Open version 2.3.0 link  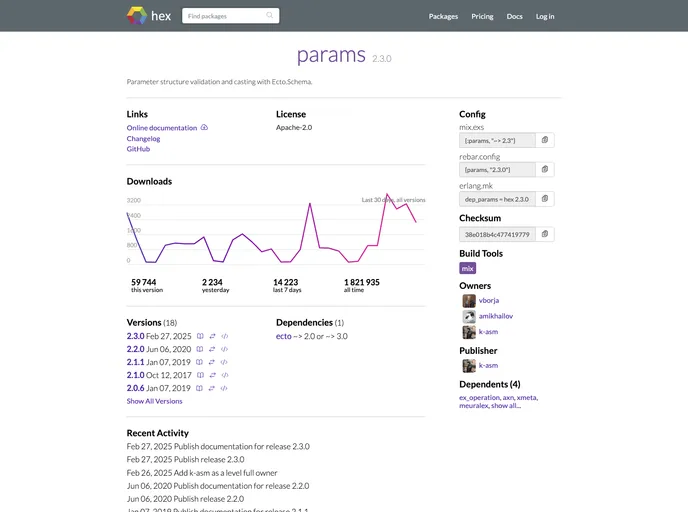(x=135, y=336)
